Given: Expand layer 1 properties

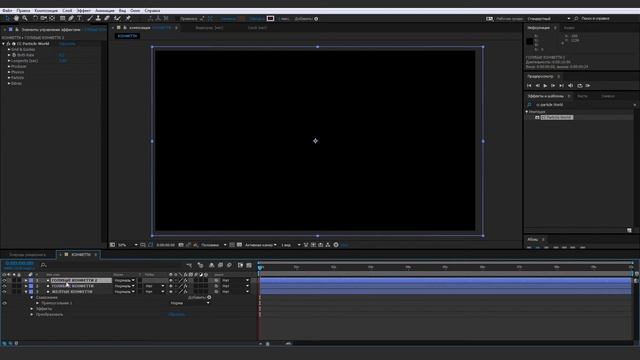Looking at the screenshot, I should 26,281.
